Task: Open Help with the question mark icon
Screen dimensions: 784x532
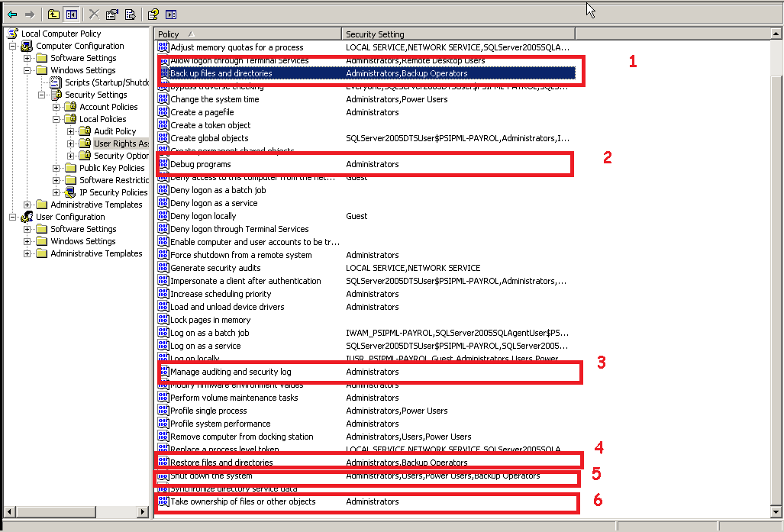Action: click(153, 15)
